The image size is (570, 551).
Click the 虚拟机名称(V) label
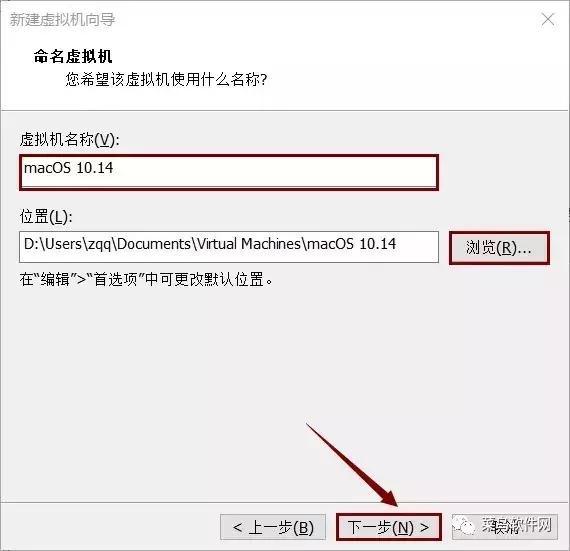pos(69,140)
